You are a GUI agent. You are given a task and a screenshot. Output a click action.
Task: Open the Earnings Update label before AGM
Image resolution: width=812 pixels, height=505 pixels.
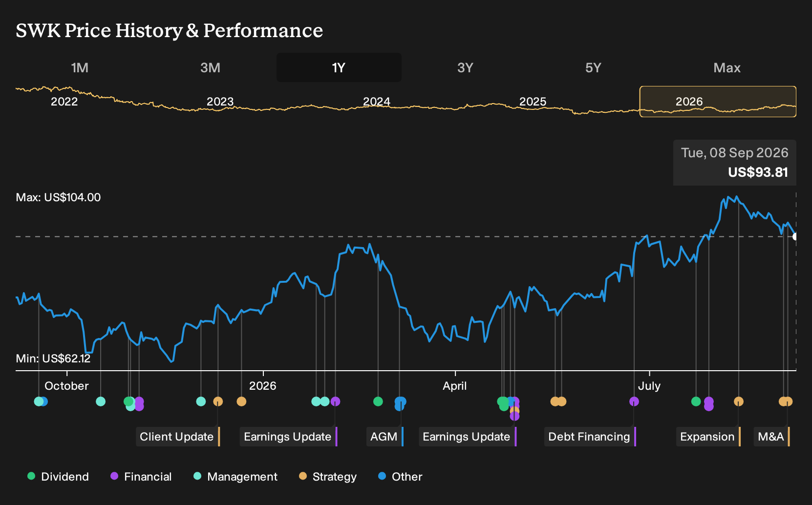click(x=289, y=437)
